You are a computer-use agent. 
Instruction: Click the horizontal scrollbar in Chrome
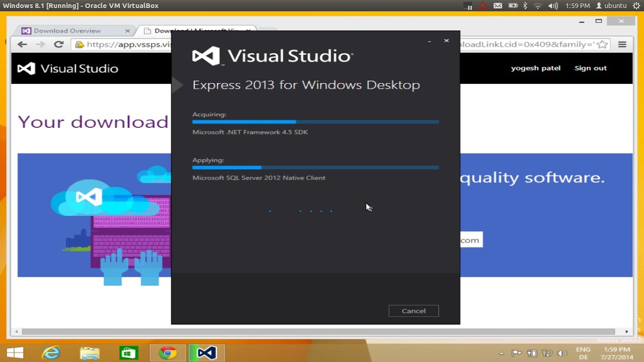pos(318,332)
